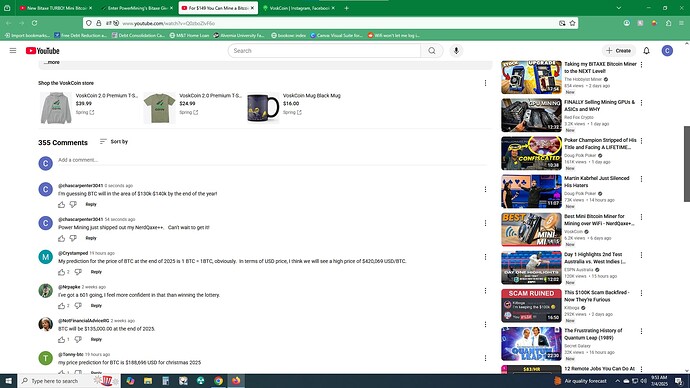The height and width of the screenshot is (388, 690).
Task: Switch to VoskCoin Instagram Facebook tab
Action: (298, 8)
